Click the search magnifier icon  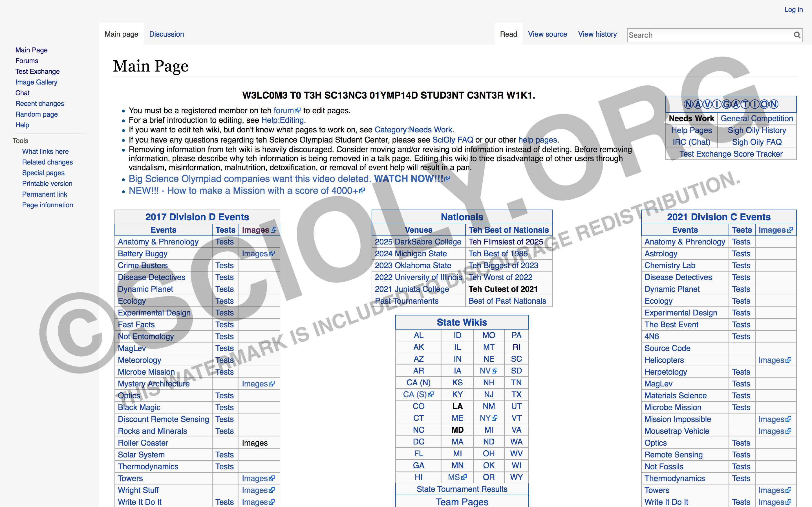tap(797, 35)
